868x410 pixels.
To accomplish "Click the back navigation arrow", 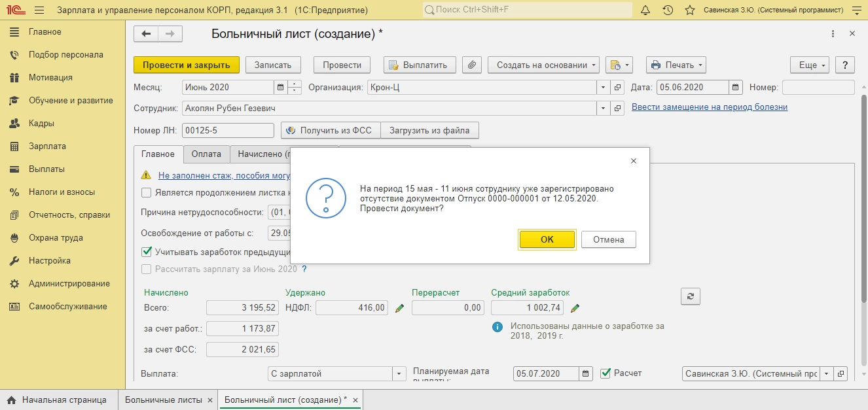I will [146, 34].
